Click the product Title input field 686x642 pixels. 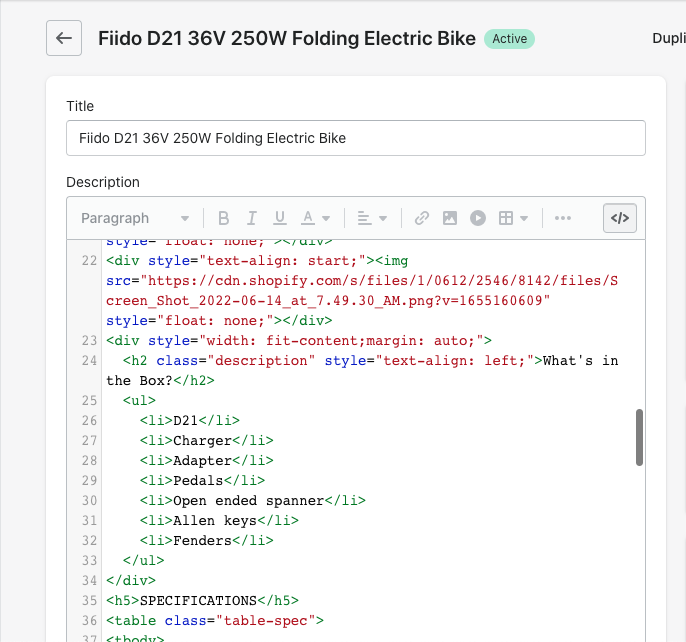point(356,138)
